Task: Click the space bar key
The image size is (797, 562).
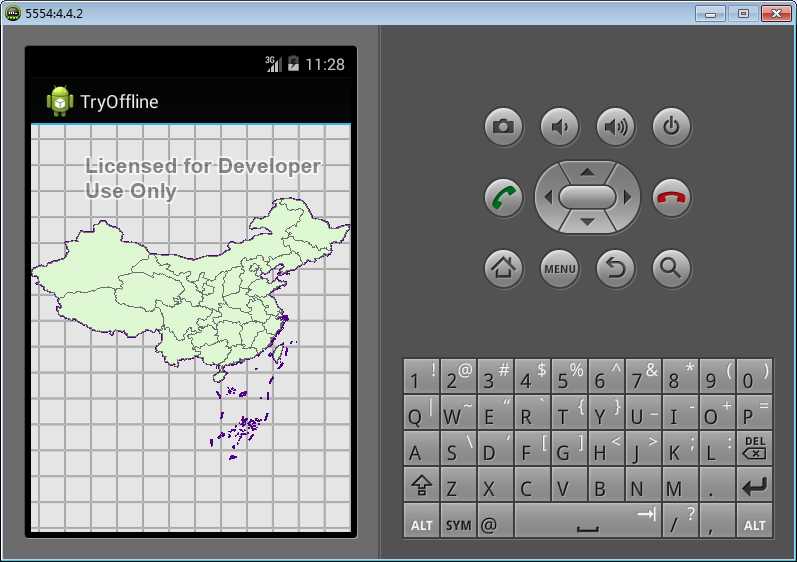Action: coord(588,520)
